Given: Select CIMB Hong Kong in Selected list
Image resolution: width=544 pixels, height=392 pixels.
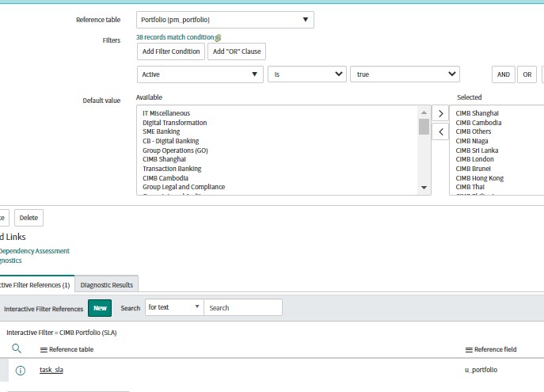Looking at the screenshot, I should [x=480, y=178].
